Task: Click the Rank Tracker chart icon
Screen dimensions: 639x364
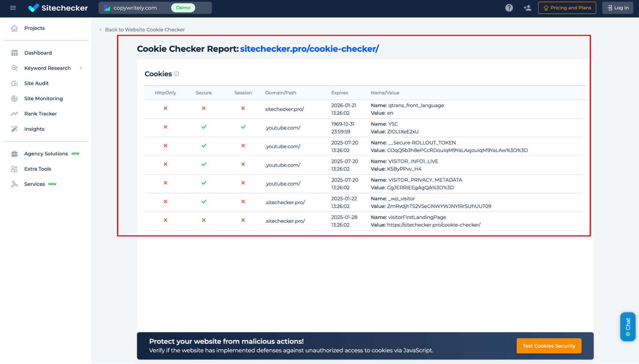Action: point(14,114)
